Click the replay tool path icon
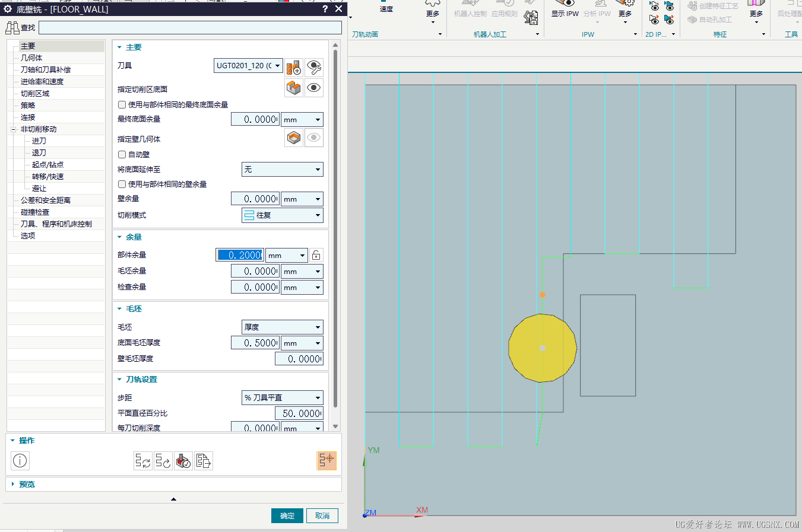 click(x=163, y=461)
